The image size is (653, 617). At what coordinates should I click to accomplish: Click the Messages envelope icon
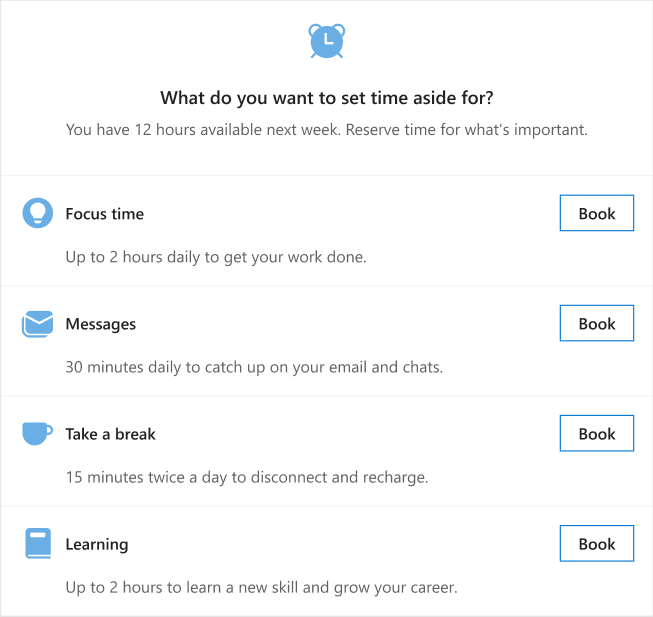pyautogui.click(x=37, y=324)
